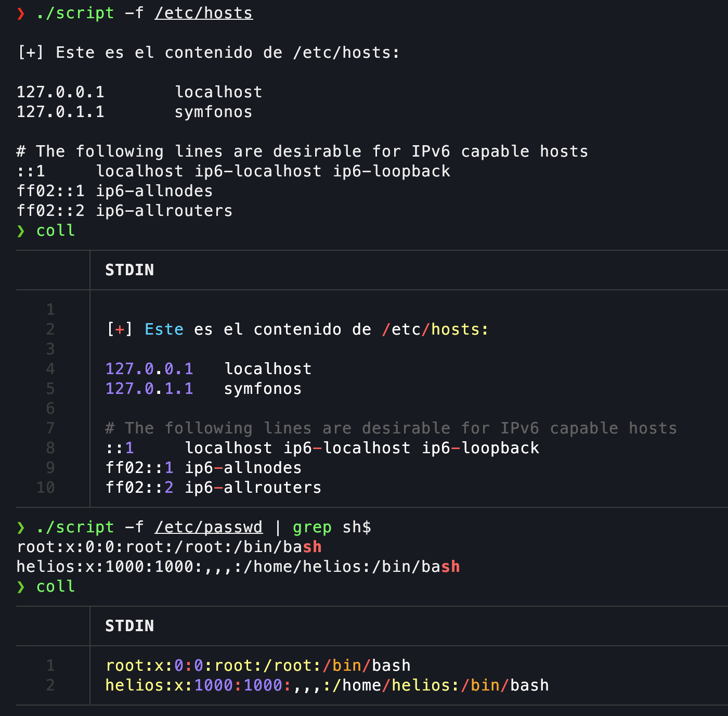Image resolution: width=728 pixels, height=716 pixels.
Task: Click the green chevron before the last coll command
Action: tap(21, 587)
